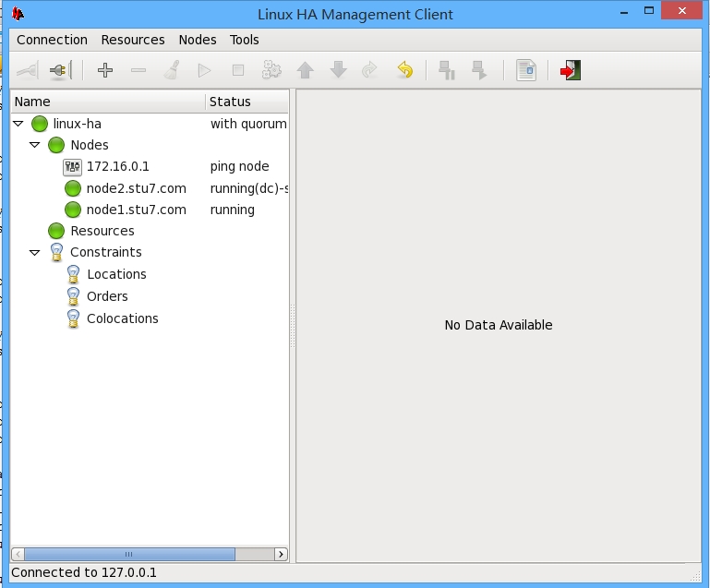Move resource up with up arrow
This screenshot has width=710, height=588.
(x=305, y=70)
